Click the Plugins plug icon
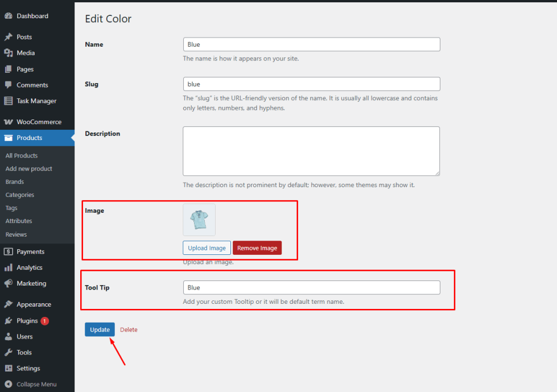Image resolution: width=557 pixels, height=392 pixels. pos(9,321)
